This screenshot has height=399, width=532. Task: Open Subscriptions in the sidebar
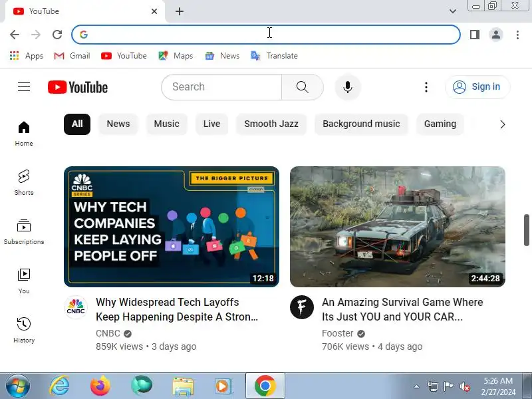coord(24,232)
